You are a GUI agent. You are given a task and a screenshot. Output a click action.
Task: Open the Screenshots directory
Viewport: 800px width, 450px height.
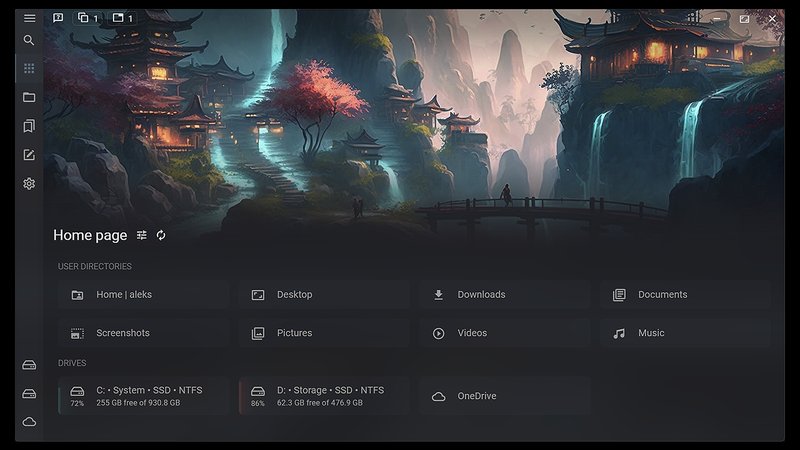click(143, 333)
